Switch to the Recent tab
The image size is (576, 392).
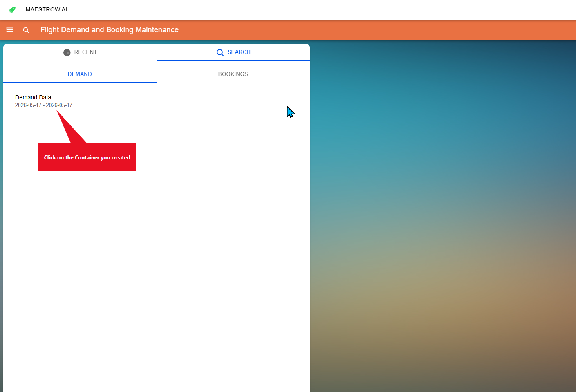pyautogui.click(x=80, y=52)
